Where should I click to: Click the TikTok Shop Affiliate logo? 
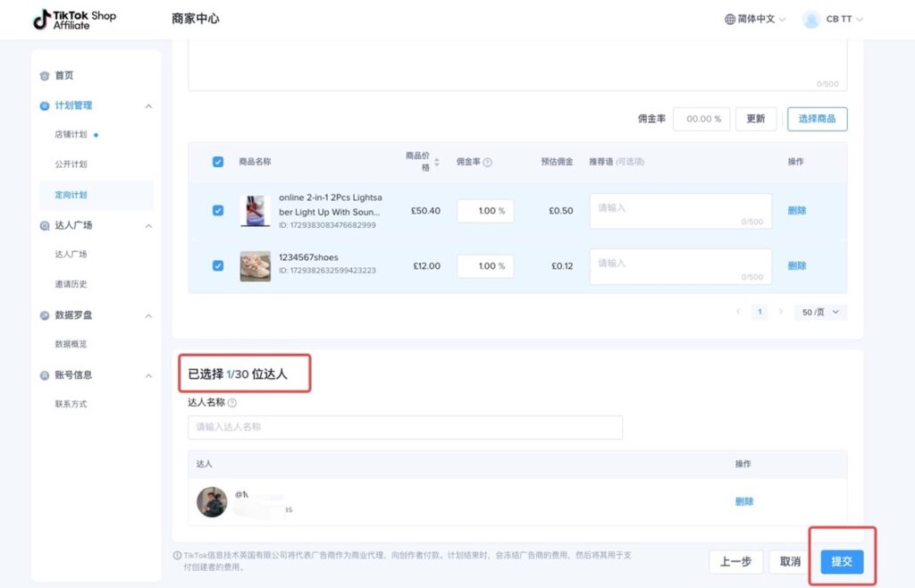(x=74, y=20)
